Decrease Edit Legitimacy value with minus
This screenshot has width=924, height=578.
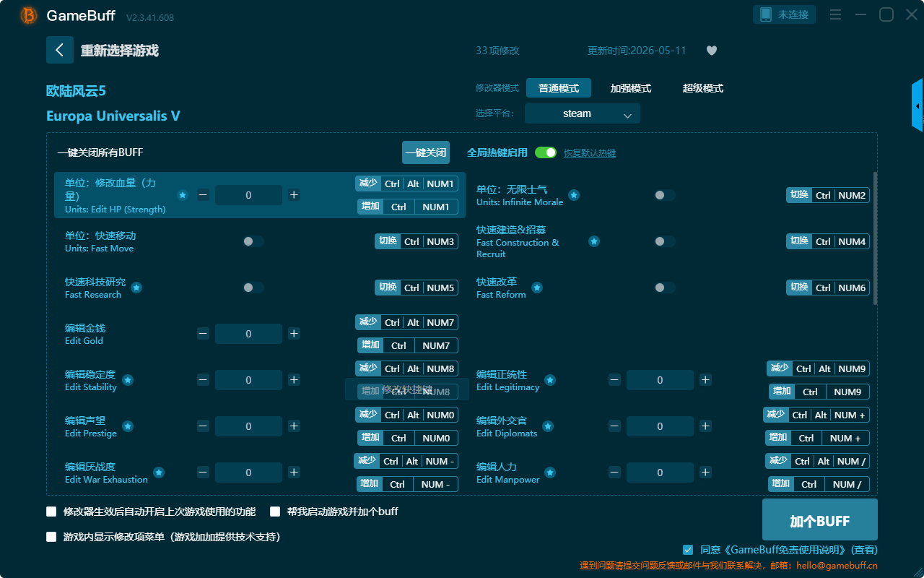coord(614,380)
